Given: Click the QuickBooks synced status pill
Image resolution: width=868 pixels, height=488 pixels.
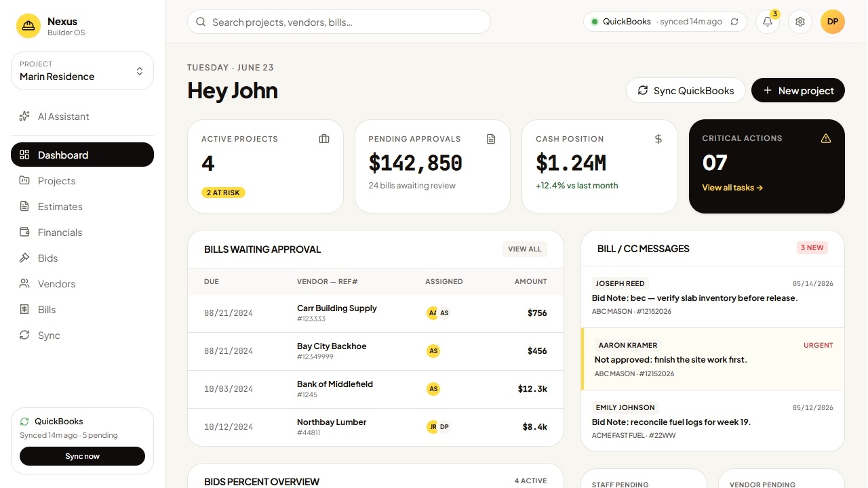Looking at the screenshot, I should (x=665, y=22).
